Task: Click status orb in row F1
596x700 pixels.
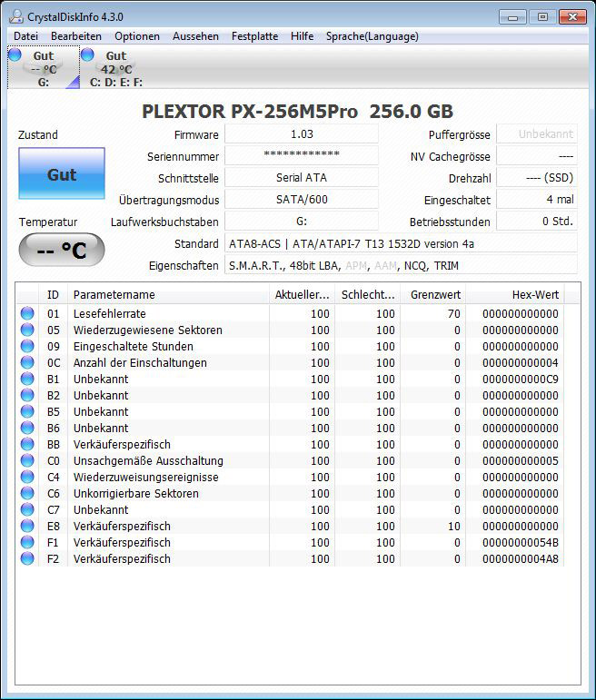Action: click(x=27, y=542)
